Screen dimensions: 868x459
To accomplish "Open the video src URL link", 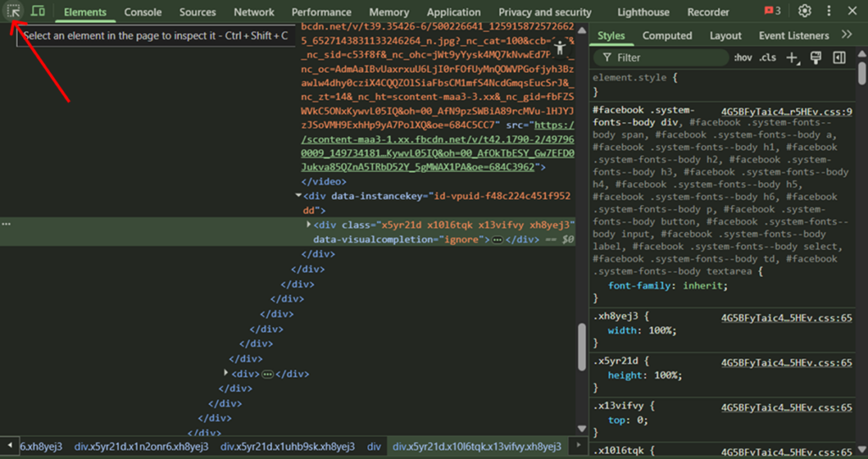I will (438, 147).
